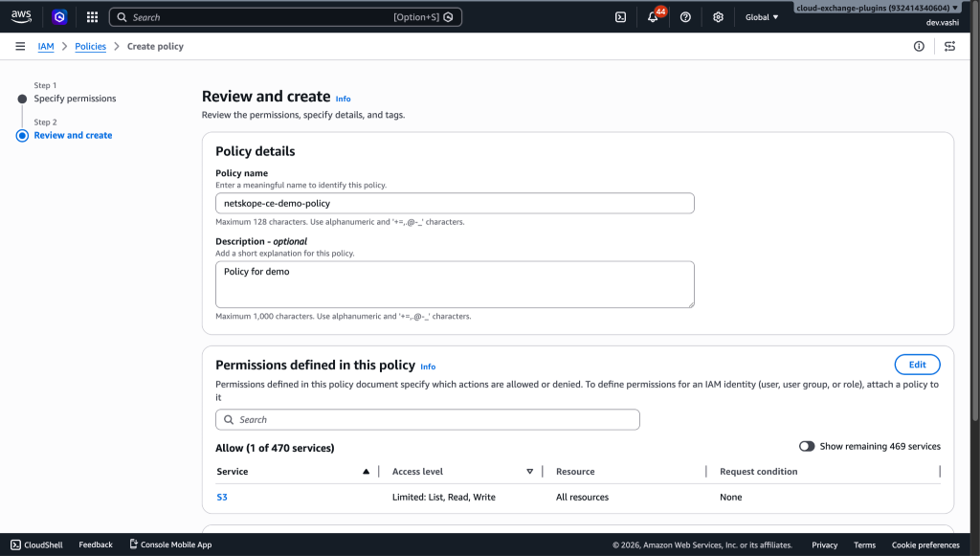Image resolution: width=980 pixels, height=556 pixels.
Task: Open Cookie preferences in the footer
Action: pyautogui.click(x=925, y=545)
